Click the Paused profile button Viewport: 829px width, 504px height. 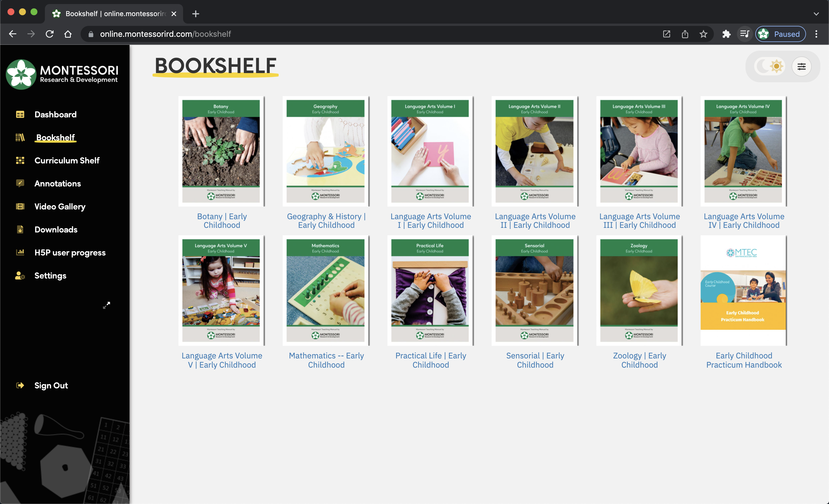pyautogui.click(x=781, y=34)
